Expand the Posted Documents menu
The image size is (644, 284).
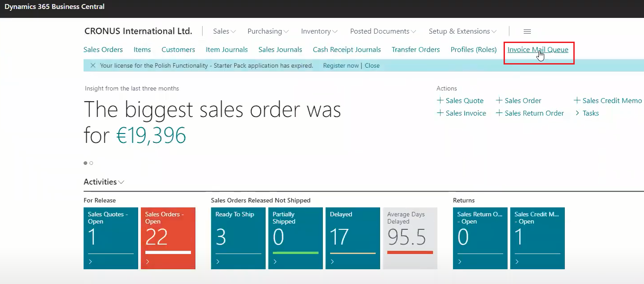(383, 31)
